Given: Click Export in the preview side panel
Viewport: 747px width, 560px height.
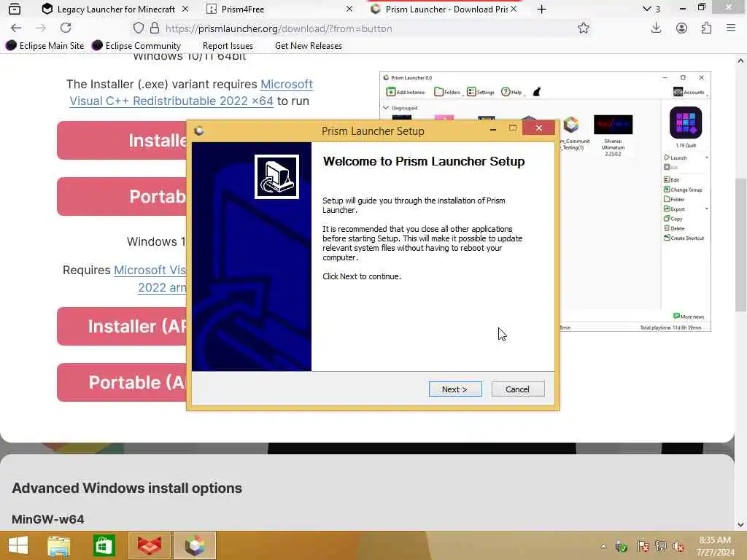Looking at the screenshot, I should [x=675, y=209].
